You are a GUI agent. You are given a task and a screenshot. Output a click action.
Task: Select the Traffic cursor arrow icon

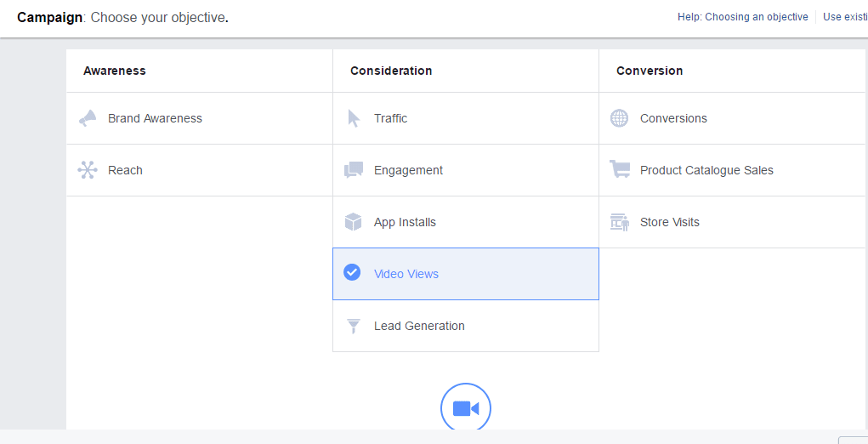[x=354, y=118]
